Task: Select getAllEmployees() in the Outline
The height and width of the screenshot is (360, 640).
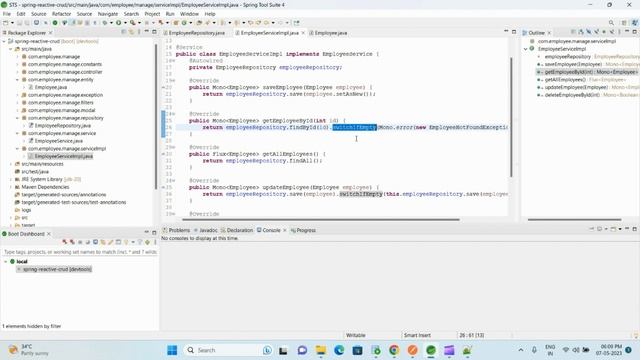Action: pos(565,80)
